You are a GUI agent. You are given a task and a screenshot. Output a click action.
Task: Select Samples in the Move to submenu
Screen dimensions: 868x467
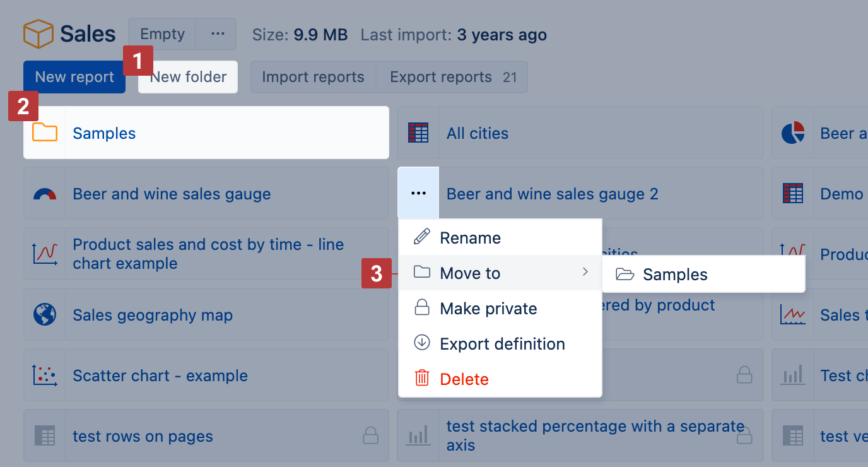pos(676,274)
